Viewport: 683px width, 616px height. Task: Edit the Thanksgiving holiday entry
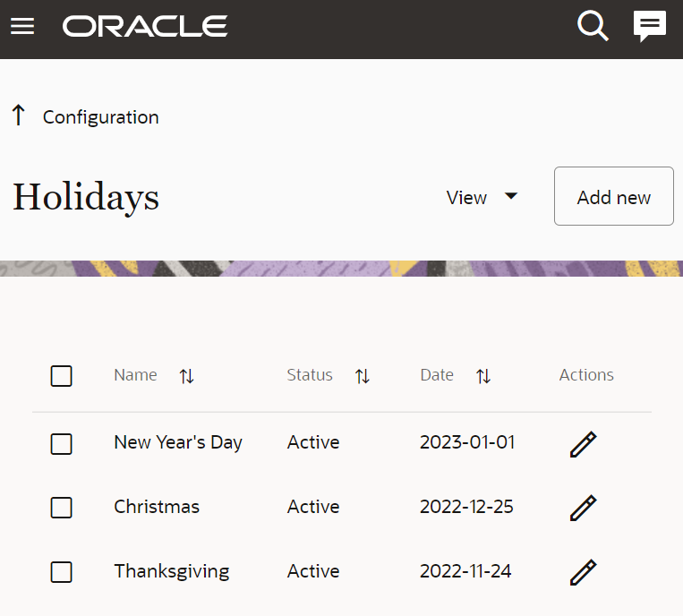pyautogui.click(x=583, y=572)
